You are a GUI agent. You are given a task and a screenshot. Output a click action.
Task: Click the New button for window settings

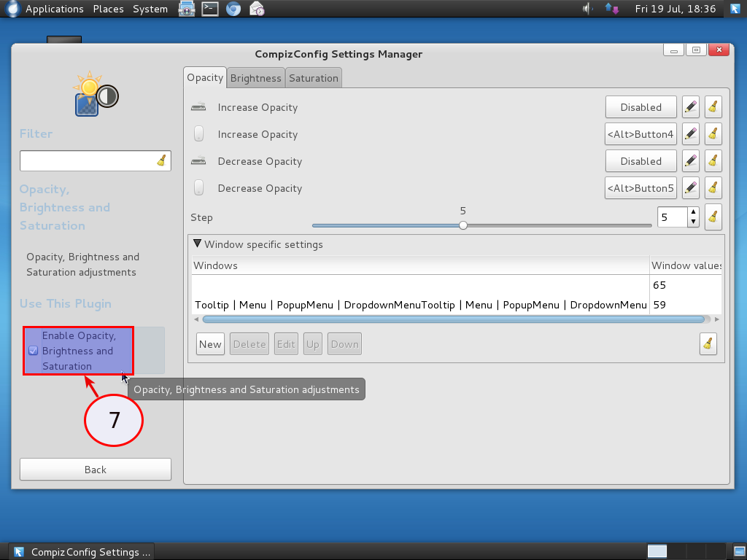[210, 344]
